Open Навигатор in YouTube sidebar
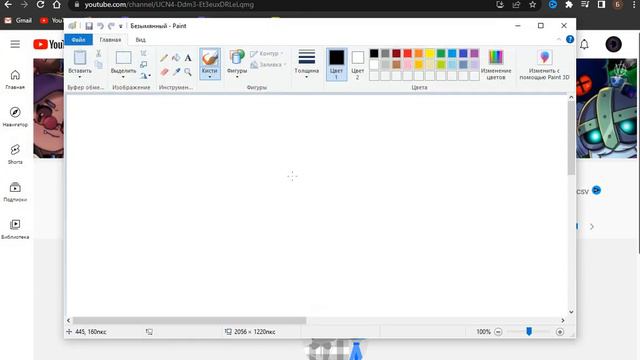Screen dimensions: 640x360 15,117
